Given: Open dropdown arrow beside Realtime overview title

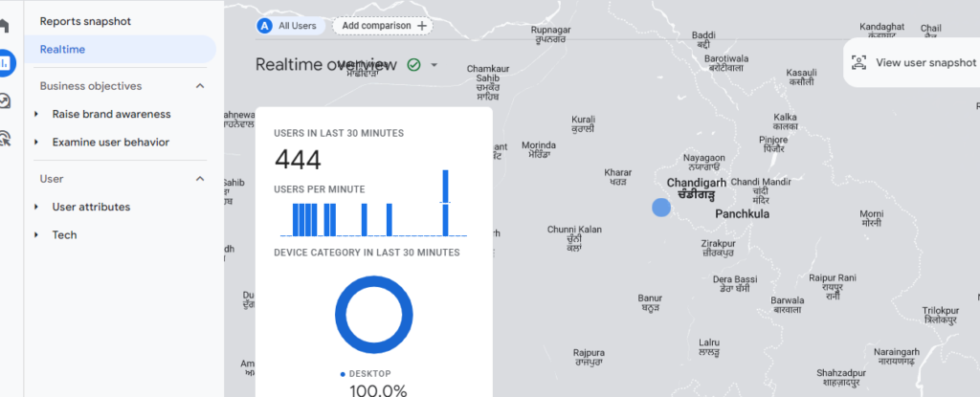Looking at the screenshot, I should [434, 65].
